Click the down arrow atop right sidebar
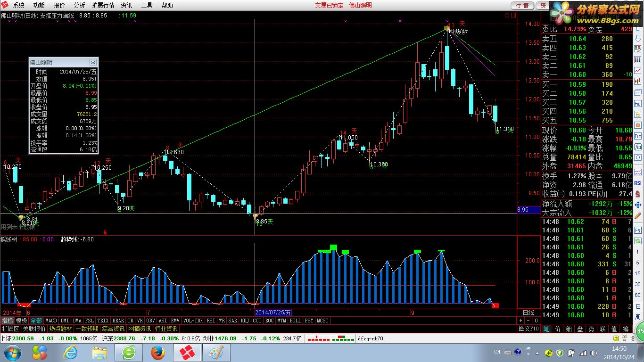Screen dimensions: 644x362 click(x=637, y=39)
